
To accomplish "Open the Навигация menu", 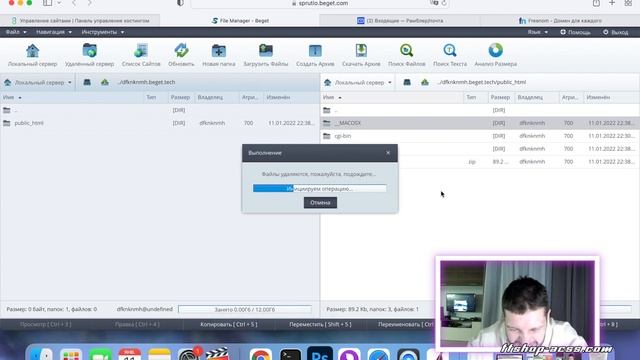I will pyautogui.click(x=53, y=32).
